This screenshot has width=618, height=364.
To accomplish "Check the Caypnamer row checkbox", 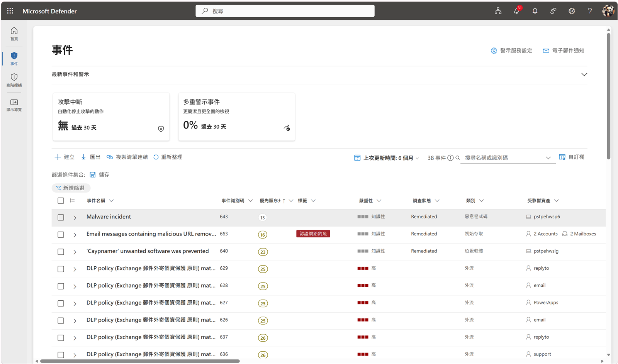I will pos(61,252).
